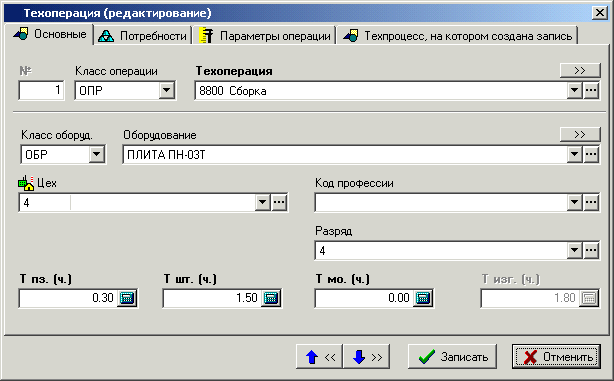Click the Записать save button

coord(452,357)
